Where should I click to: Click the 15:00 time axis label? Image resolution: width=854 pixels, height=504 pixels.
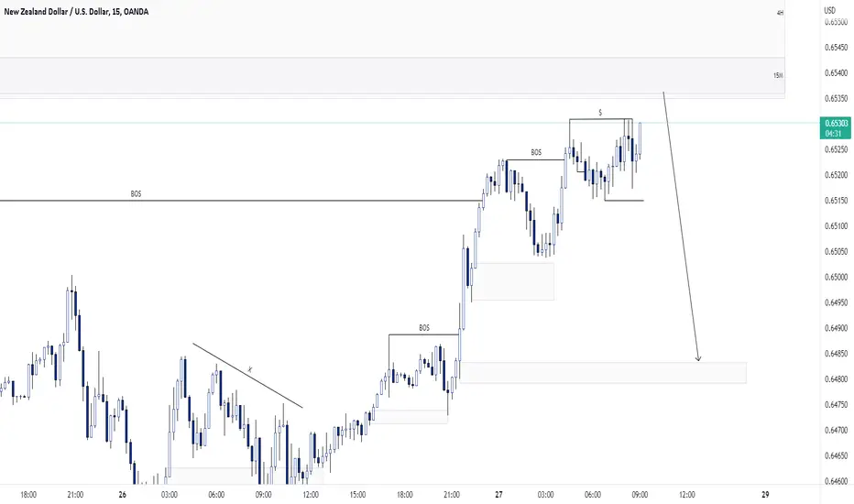357,495
